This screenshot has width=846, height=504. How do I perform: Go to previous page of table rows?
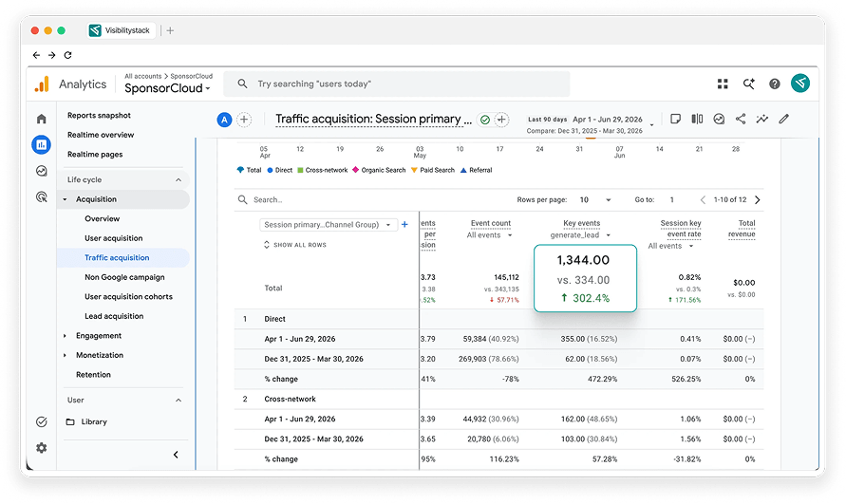click(703, 199)
